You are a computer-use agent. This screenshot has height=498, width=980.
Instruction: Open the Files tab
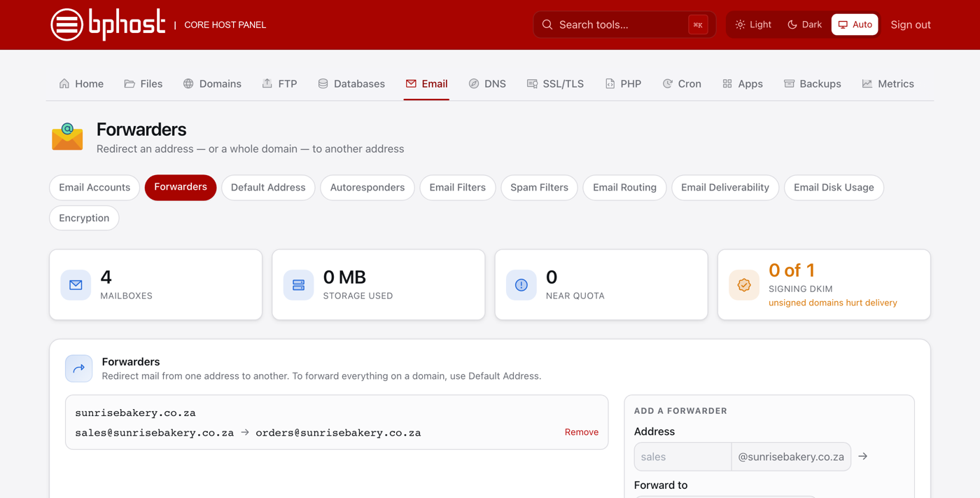tap(143, 83)
